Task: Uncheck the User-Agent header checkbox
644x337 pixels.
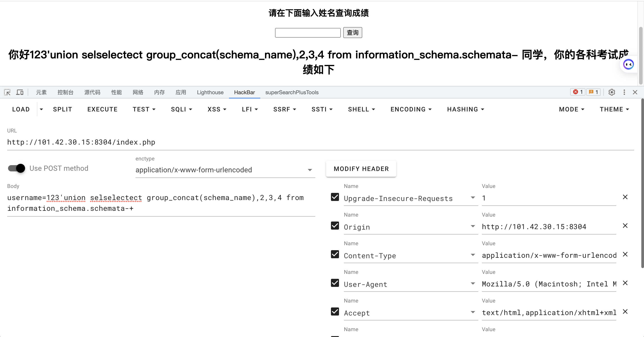Action: [335, 283]
